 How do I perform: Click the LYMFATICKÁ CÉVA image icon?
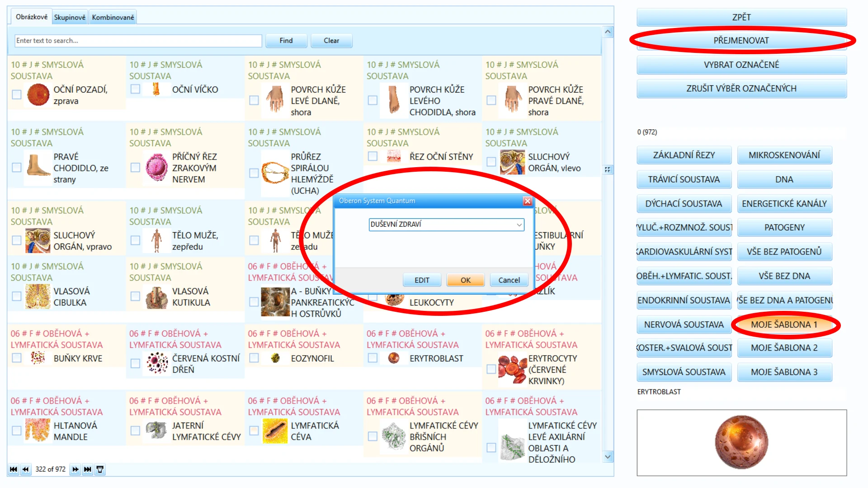click(x=275, y=431)
